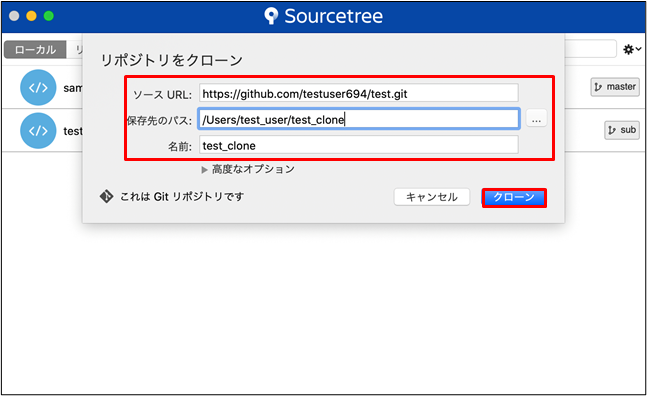This screenshot has width=647, height=396.
Task: Expand 高度なオプション disclosure triangle
Action: (204, 170)
